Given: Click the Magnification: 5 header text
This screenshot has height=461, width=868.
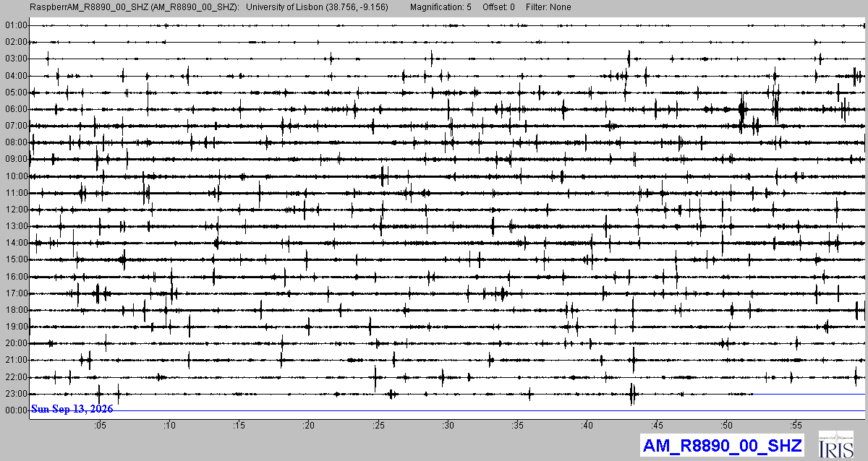Looking at the screenshot, I should [441, 7].
